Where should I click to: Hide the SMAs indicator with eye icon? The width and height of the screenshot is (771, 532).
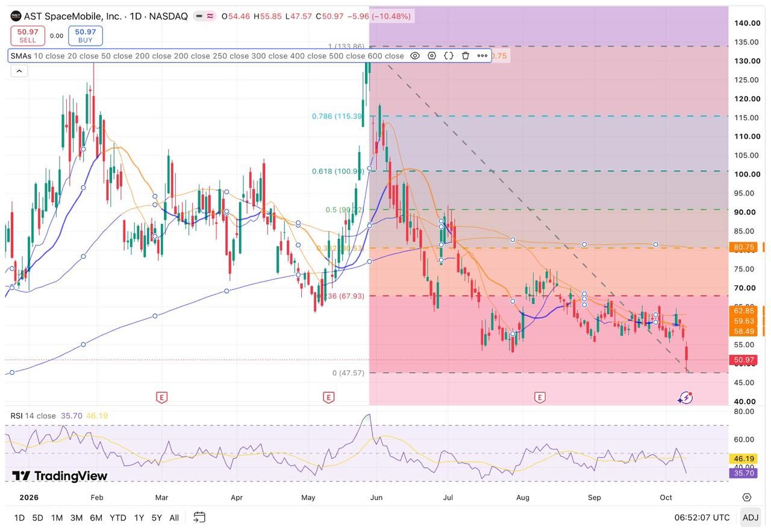(x=415, y=56)
